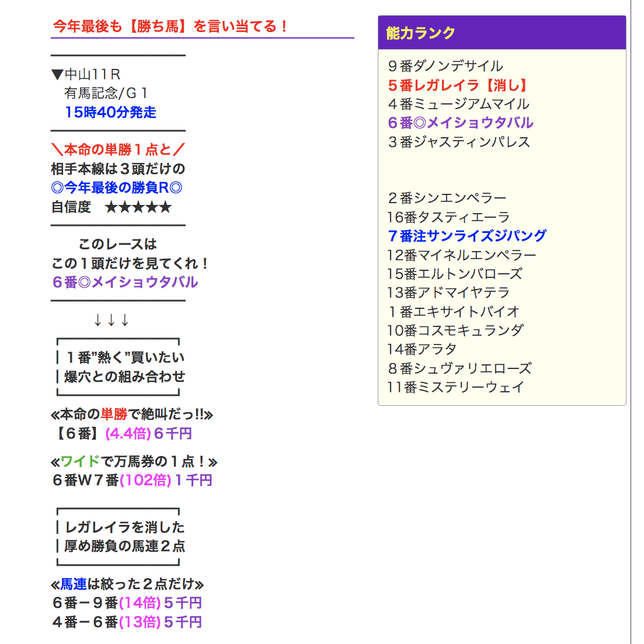Screen dimensions: 644x644
Task: Click the blue 15時40分発走 start time
Action: click(x=110, y=112)
